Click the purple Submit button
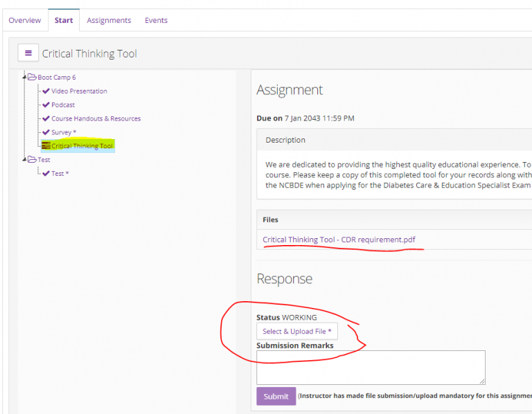 pos(276,396)
